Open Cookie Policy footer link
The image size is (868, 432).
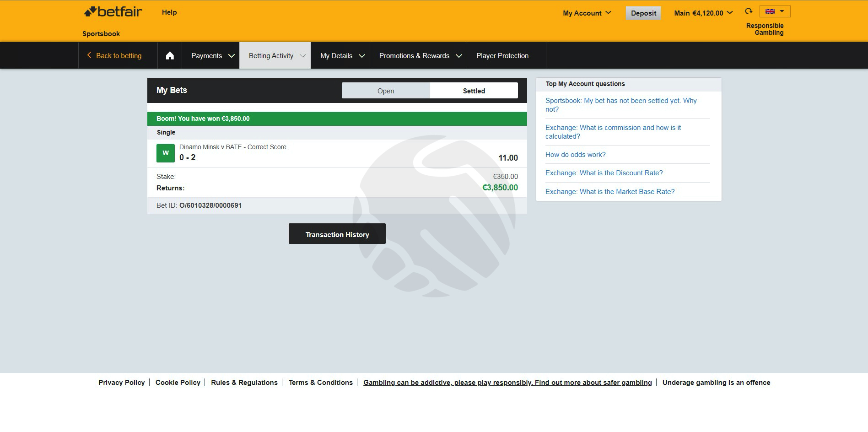(178, 383)
